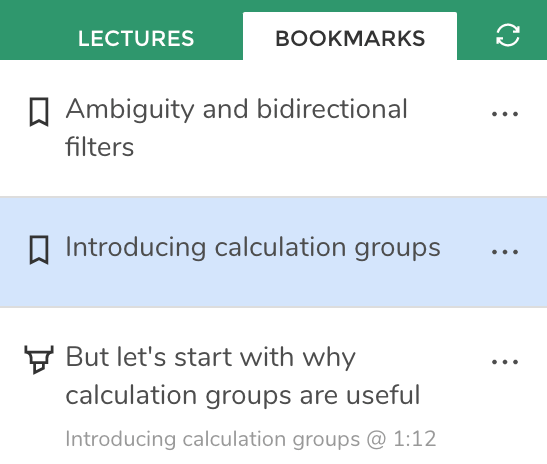Expand options menu for But let's start note
Image resolution: width=547 pixels, height=464 pixels.
pyautogui.click(x=505, y=362)
